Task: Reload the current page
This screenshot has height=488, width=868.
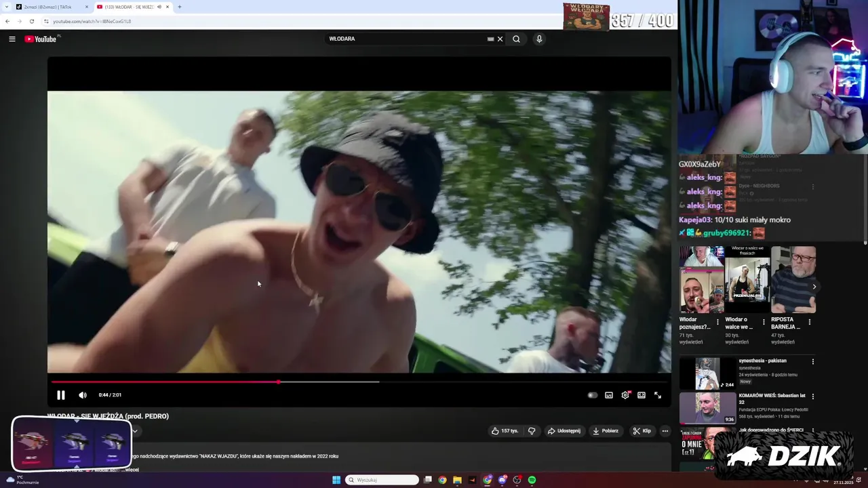Action: click(x=31, y=21)
